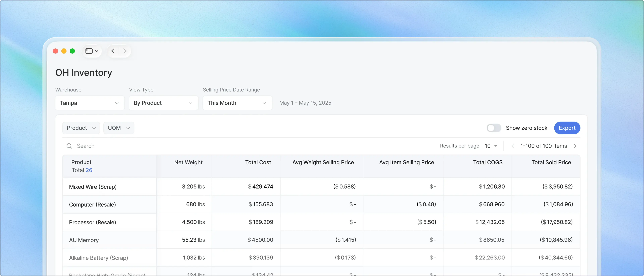Click Mixed Wire sold price ($3,950.82)
The width and height of the screenshot is (644, 276).
(557, 187)
